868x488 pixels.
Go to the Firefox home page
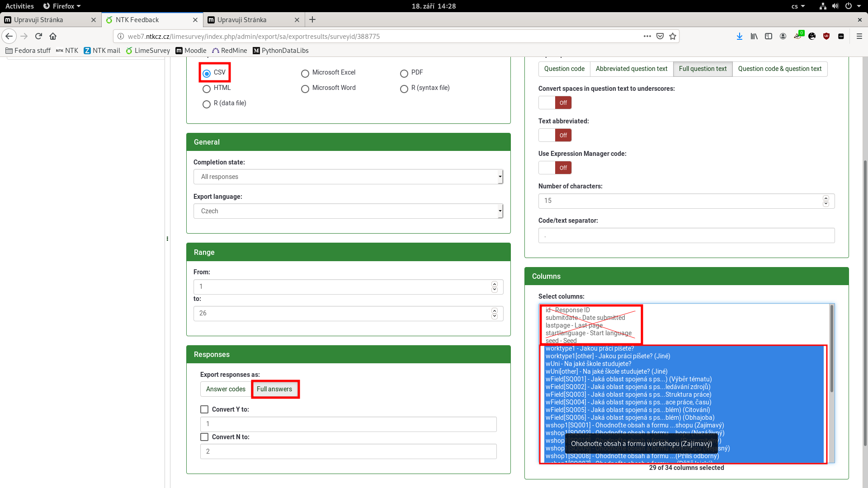pyautogui.click(x=53, y=36)
